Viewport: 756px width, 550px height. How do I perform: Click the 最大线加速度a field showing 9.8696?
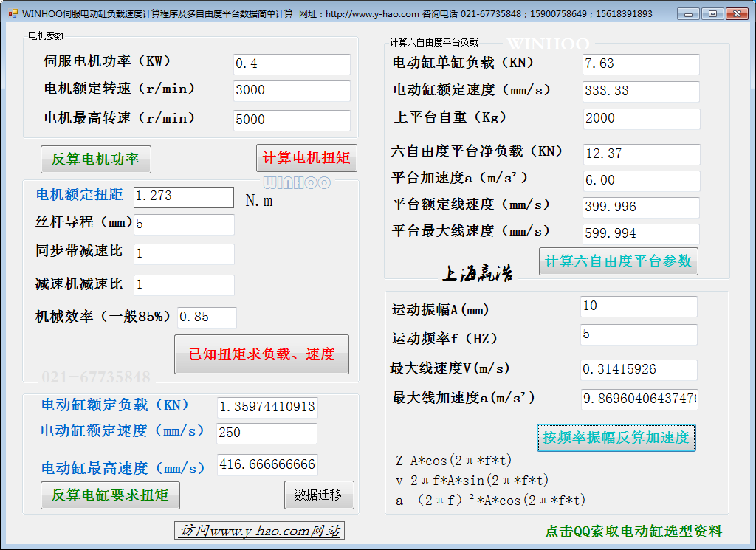click(639, 399)
